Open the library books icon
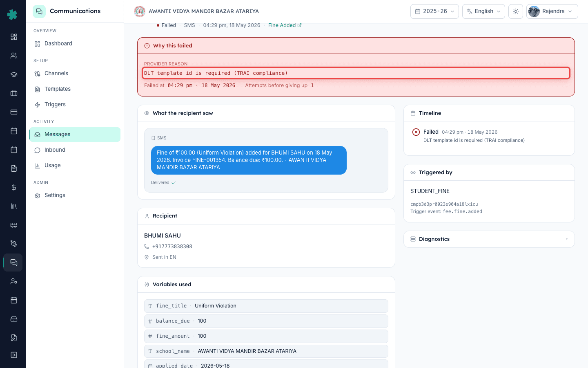Viewport: 588px width, 368px height. pos(14,206)
